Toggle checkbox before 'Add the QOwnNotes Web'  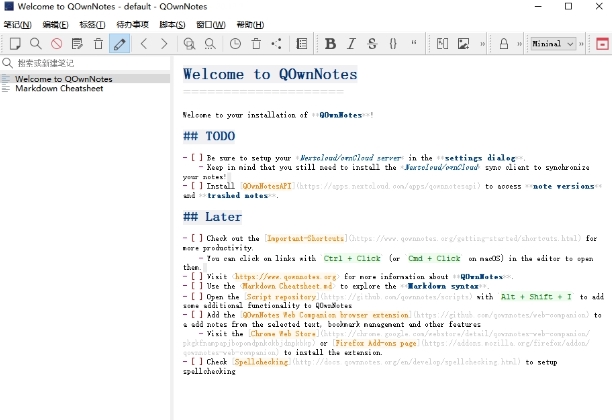pos(196,315)
